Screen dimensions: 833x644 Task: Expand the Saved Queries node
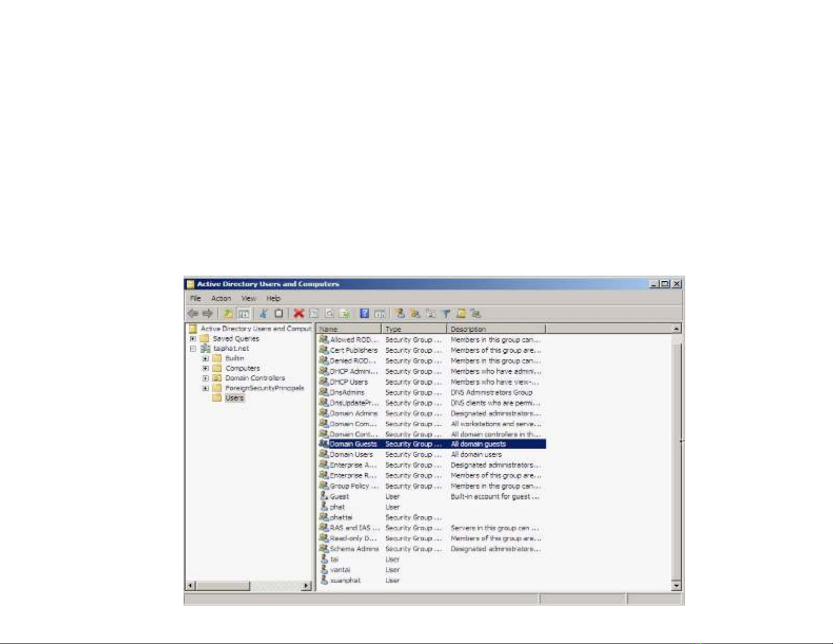(x=193, y=339)
